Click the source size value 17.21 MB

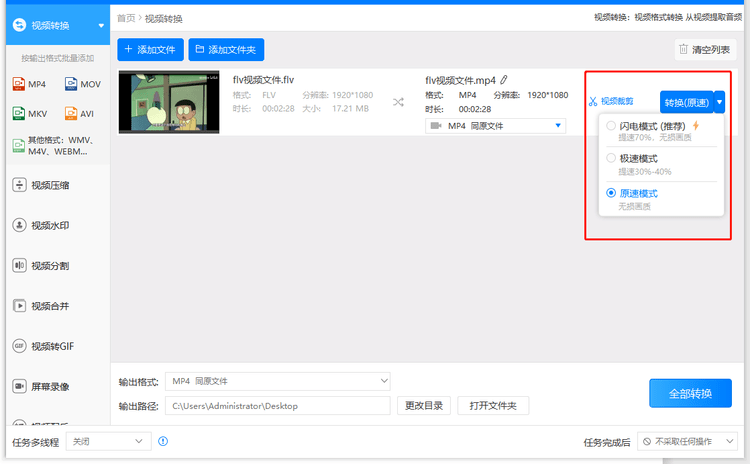pos(350,109)
